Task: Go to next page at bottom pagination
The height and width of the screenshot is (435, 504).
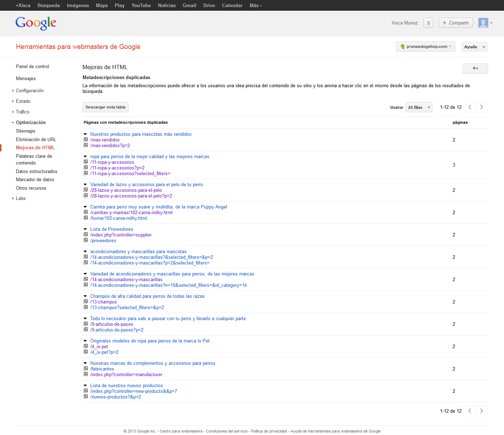Action: click(x=482, y=411)
